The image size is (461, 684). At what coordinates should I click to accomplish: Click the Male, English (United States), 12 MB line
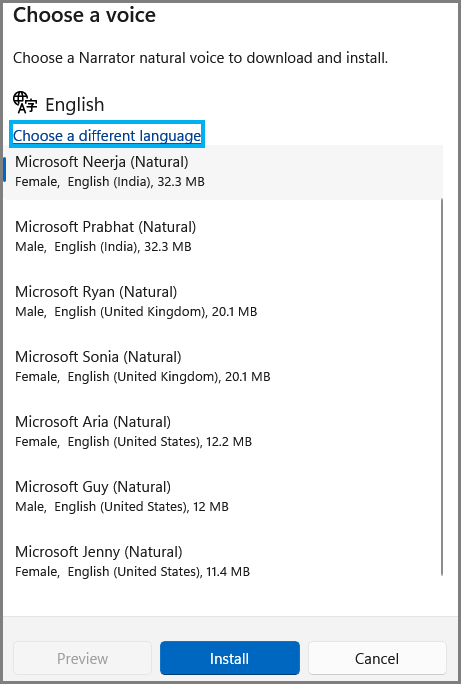[x=122, y=506]
